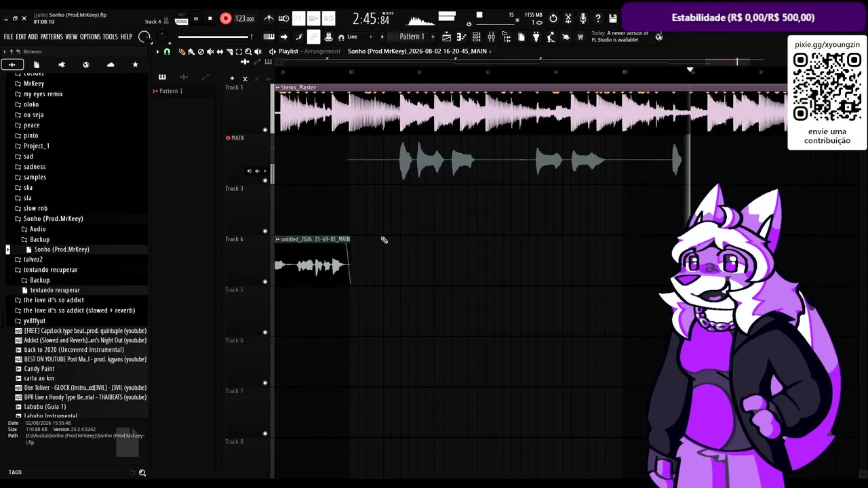Click the files tab in Browser

(37, 64)
